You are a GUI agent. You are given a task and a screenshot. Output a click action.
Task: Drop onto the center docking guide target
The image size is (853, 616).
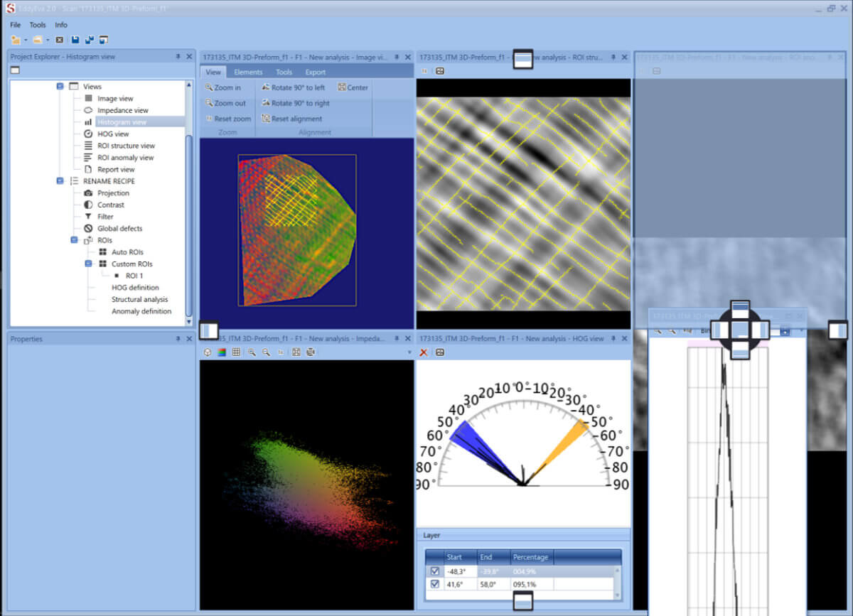coord(740,330)
